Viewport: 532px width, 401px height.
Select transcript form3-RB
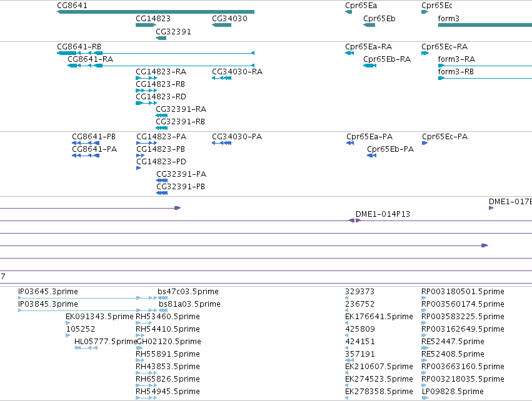485,78
